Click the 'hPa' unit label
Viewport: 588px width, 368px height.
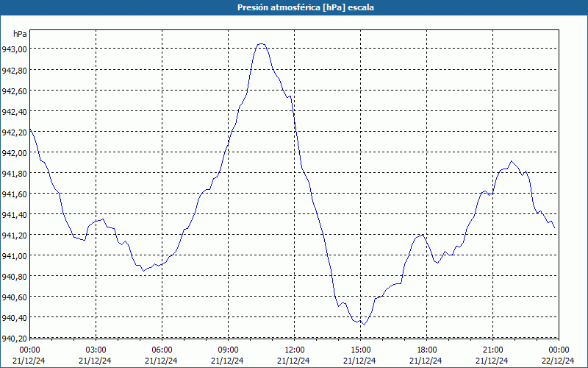[x=20, y=34]
